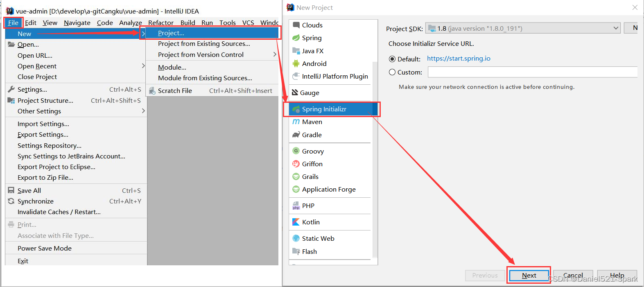
Task: Click the Save All disk icon
Action: (11, 190)
